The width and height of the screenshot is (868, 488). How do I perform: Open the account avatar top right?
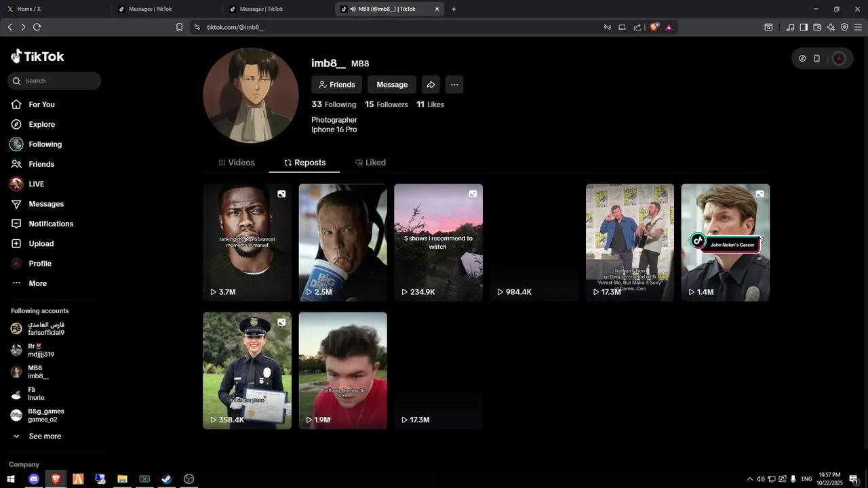(x=839, y=58)
